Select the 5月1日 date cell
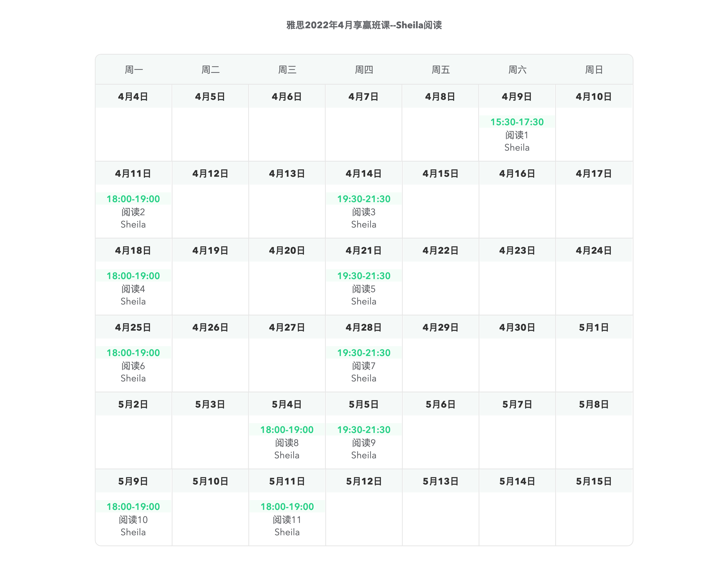 click(x=594, y=327)
